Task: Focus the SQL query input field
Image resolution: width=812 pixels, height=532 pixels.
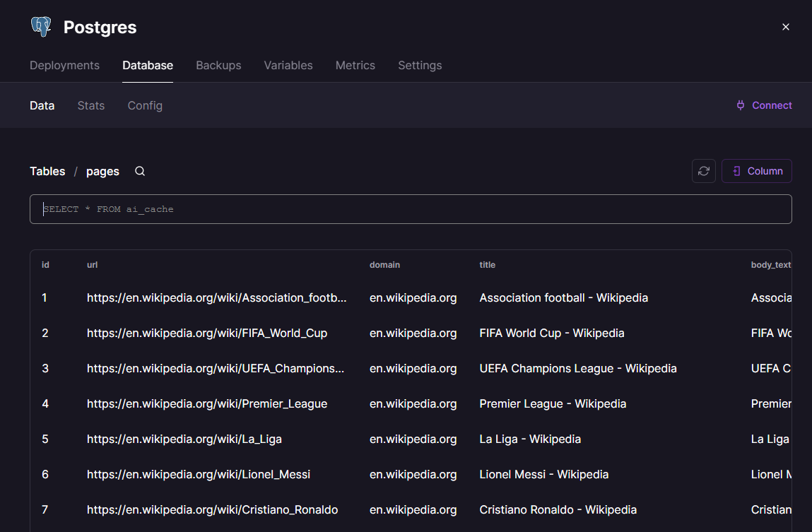Action: (x=410, y=209)
